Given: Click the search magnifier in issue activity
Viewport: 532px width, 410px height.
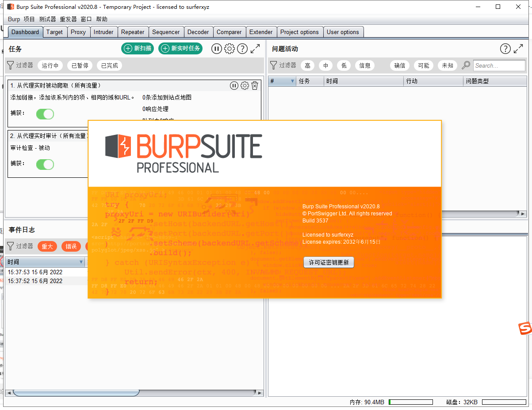Looking at the screenshot, I should (x=466, y=65).
